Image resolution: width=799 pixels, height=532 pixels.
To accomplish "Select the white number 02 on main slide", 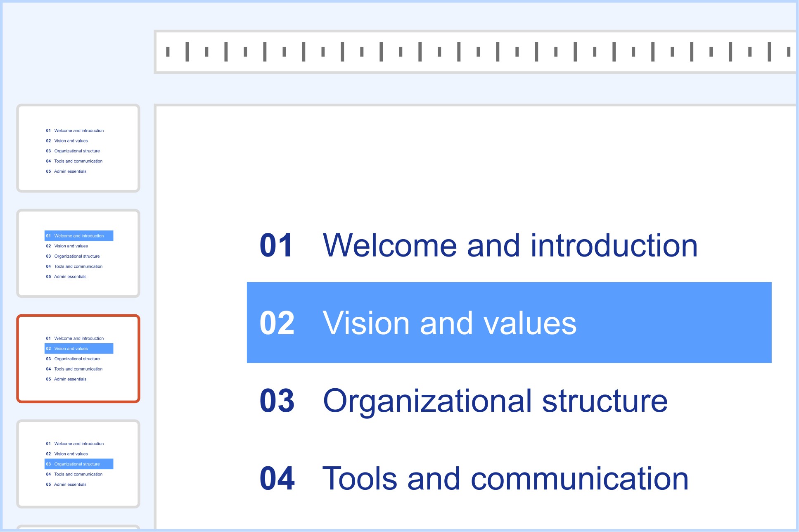I will coord(277,323).
